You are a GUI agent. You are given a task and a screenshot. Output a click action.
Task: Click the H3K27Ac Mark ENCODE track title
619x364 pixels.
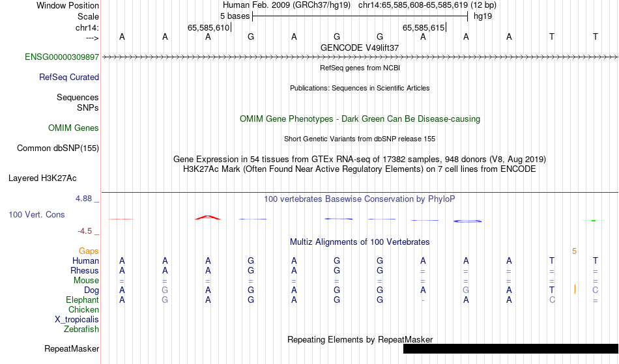pos(360,169)
